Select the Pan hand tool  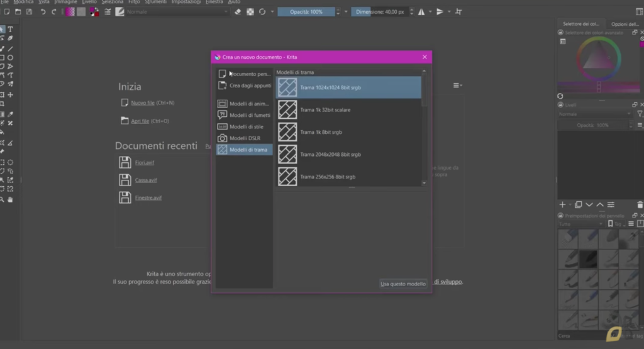pyautogui.click(x=10, y=199)
